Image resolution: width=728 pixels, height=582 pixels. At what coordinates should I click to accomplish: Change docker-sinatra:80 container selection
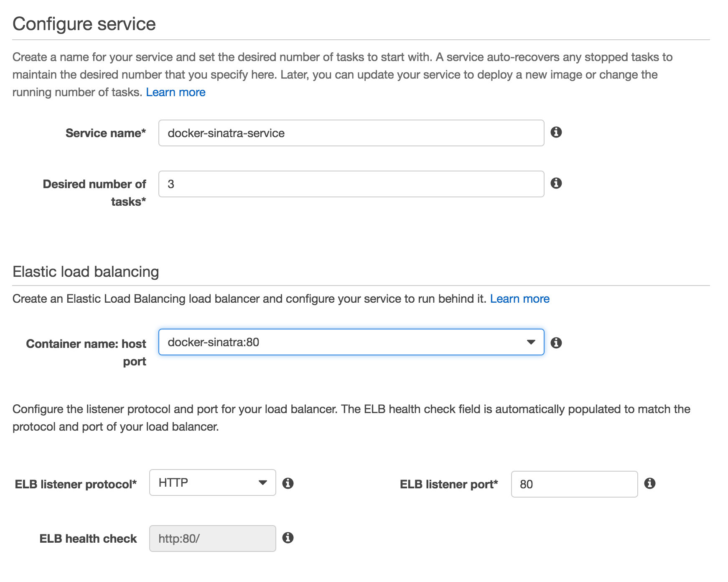(351, 342)
